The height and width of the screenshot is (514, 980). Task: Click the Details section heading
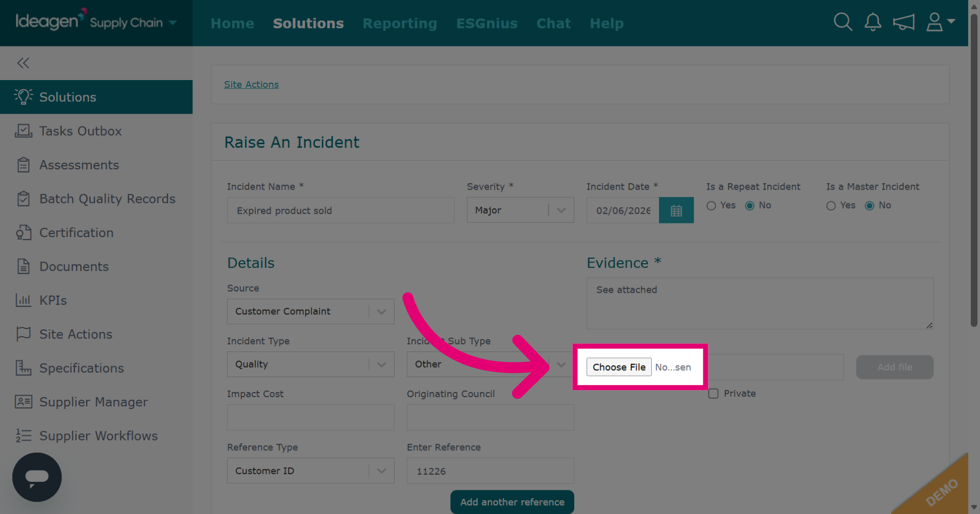coord(251,263)
